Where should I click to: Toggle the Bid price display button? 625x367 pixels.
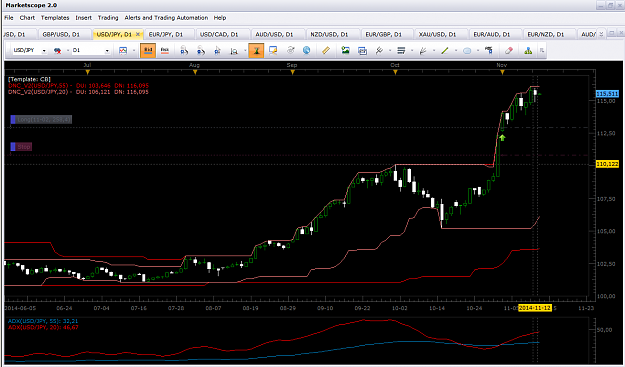pos(148,51)
